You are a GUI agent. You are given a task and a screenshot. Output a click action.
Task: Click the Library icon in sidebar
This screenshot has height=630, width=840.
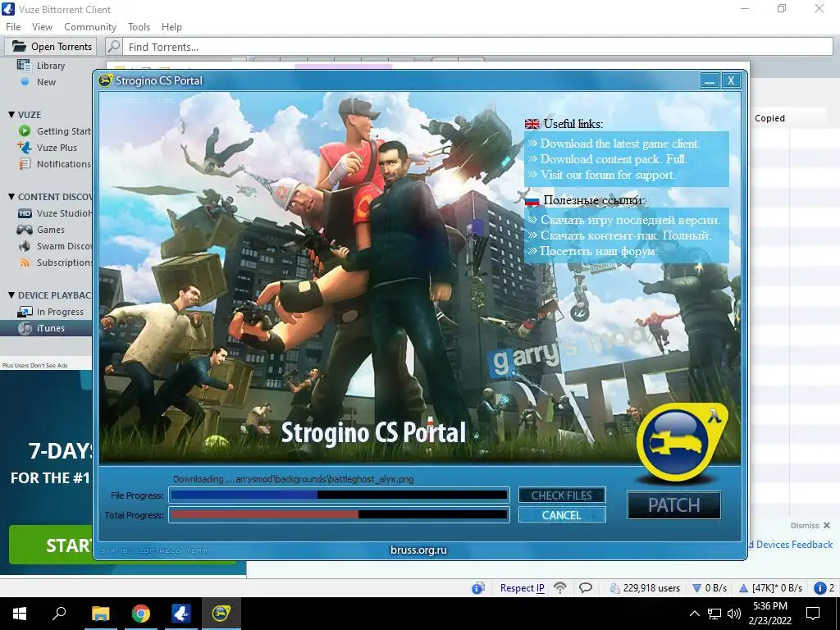[x=24, y=66]
